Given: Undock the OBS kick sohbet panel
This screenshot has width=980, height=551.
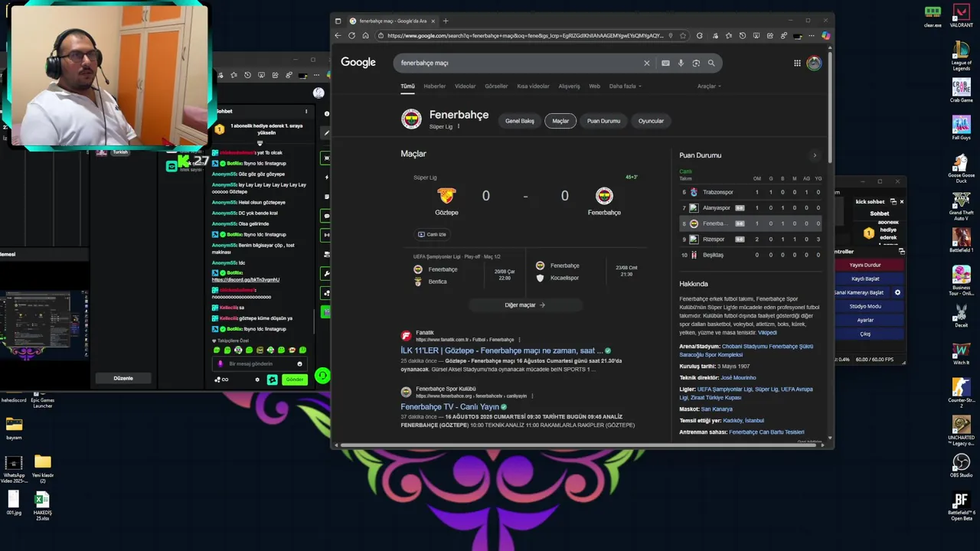Looking at the screenshot, I should pos(893,202).
